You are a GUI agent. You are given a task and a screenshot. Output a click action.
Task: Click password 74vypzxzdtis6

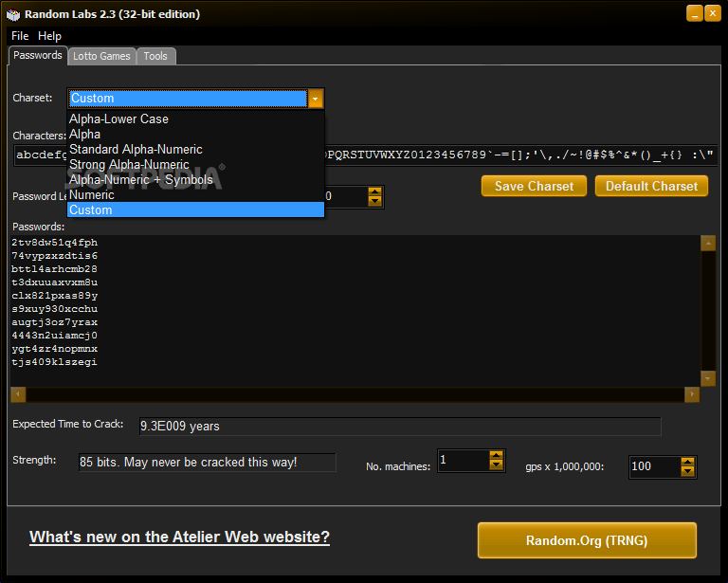coord(54,256)
